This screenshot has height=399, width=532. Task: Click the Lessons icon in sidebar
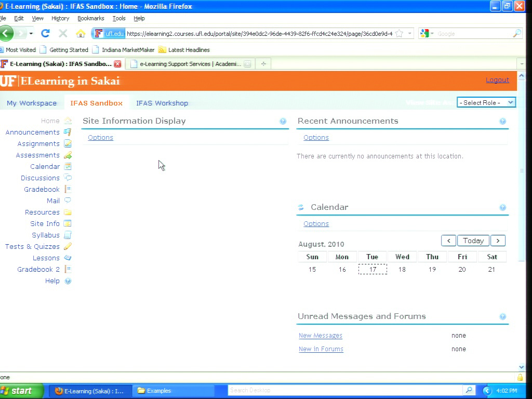click(68, 258)
